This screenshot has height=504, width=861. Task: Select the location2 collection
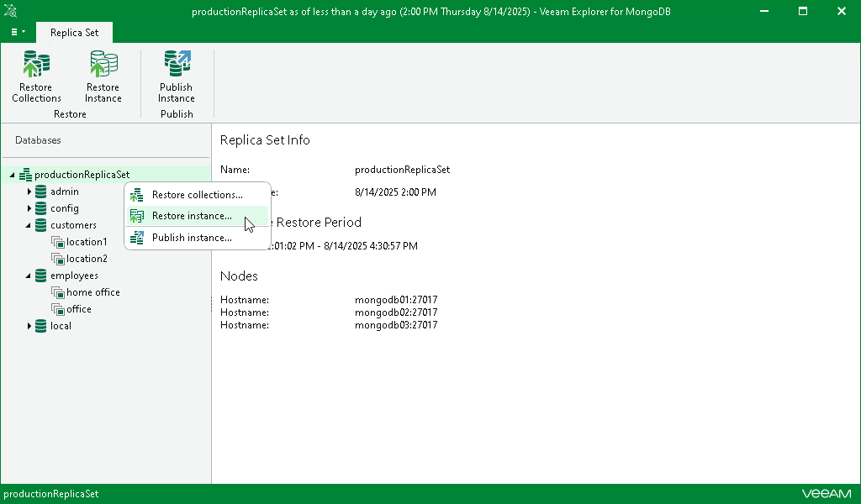tap(87, 259)
